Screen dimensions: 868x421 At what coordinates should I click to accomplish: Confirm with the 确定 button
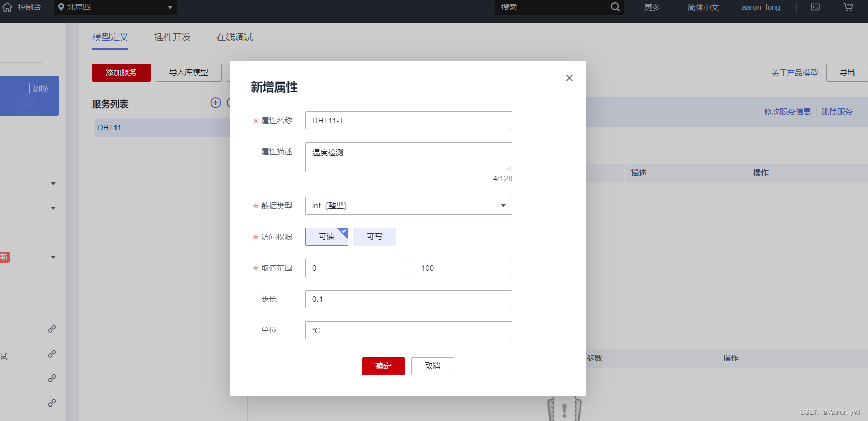(x=383, y=366)
